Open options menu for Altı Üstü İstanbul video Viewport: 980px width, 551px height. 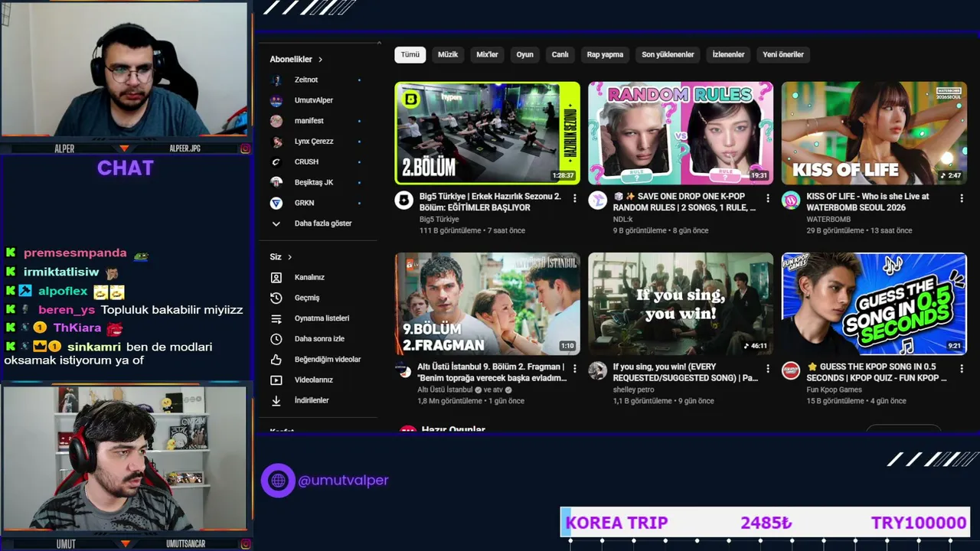coord(575,369)
